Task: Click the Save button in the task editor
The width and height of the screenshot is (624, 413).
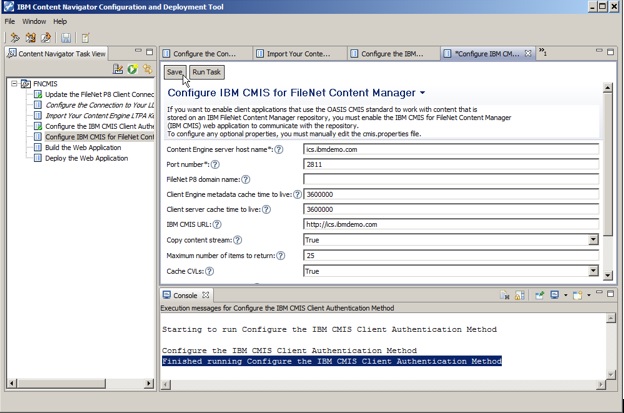Action: (x=175, y=72)
